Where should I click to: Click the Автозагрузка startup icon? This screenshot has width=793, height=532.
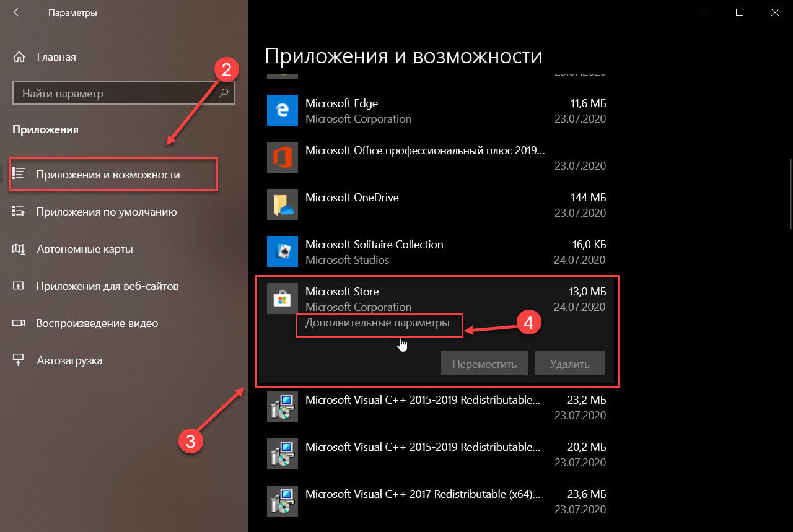pos(19,360)
